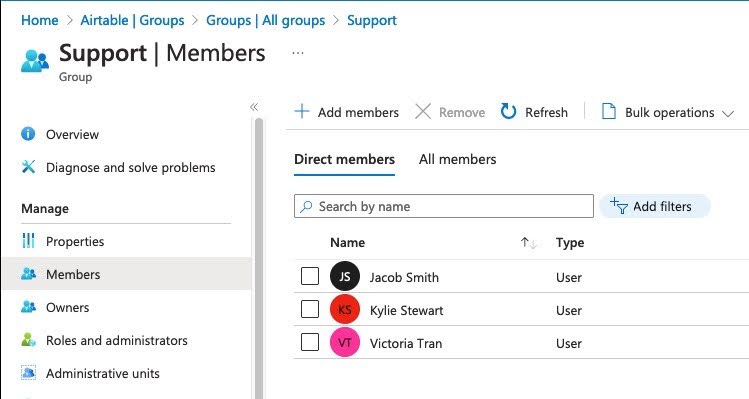Screen dimensions: 749x399
Task: Click User type in Jacob Smith row
Action: [x=569, y=277]
